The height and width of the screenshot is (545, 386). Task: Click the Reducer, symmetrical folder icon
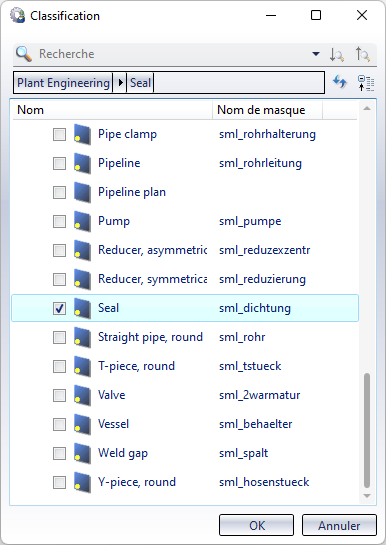82,279
